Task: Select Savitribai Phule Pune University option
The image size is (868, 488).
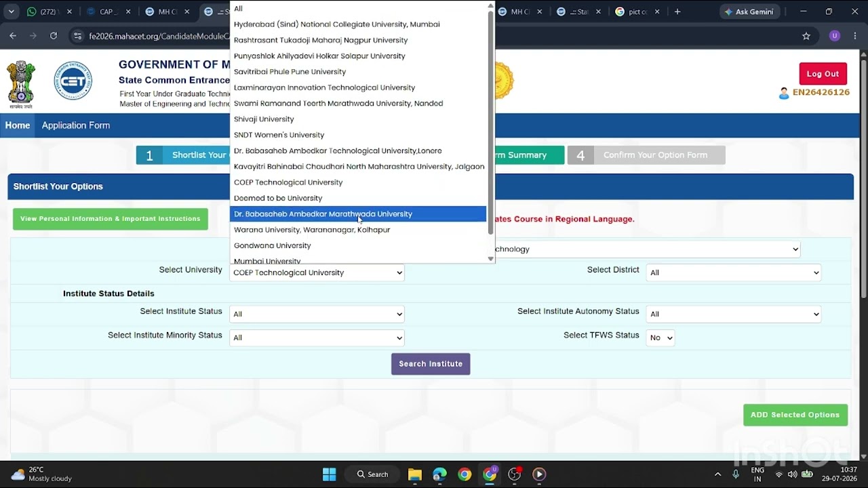Action: [x=358, y=72]
